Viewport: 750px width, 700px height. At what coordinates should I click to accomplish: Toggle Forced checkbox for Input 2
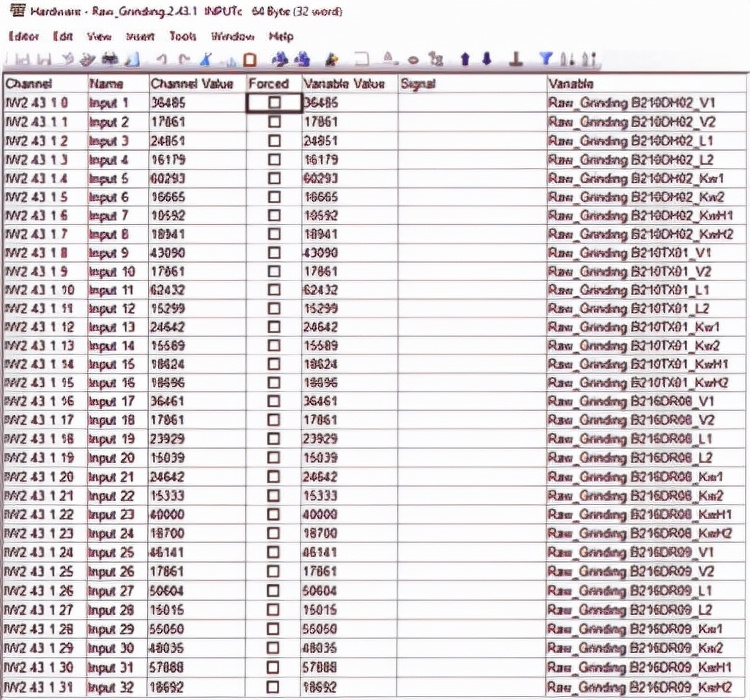(274, 122)
